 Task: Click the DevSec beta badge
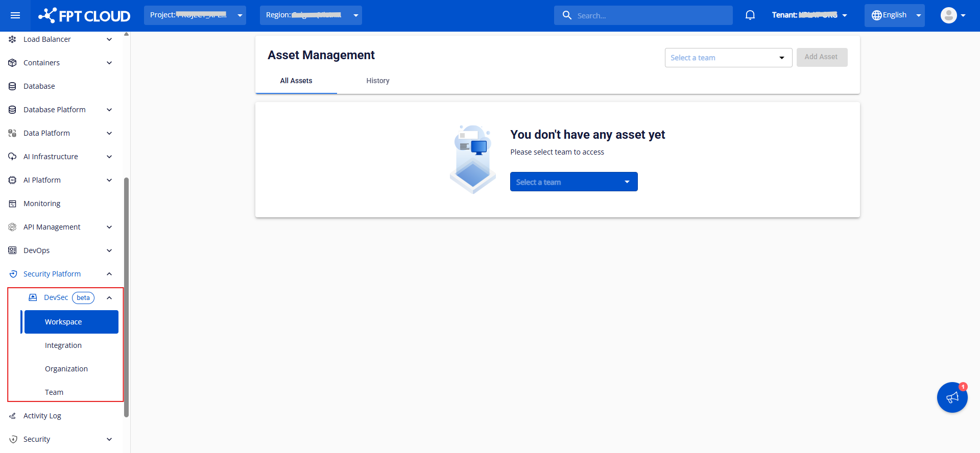83,298
